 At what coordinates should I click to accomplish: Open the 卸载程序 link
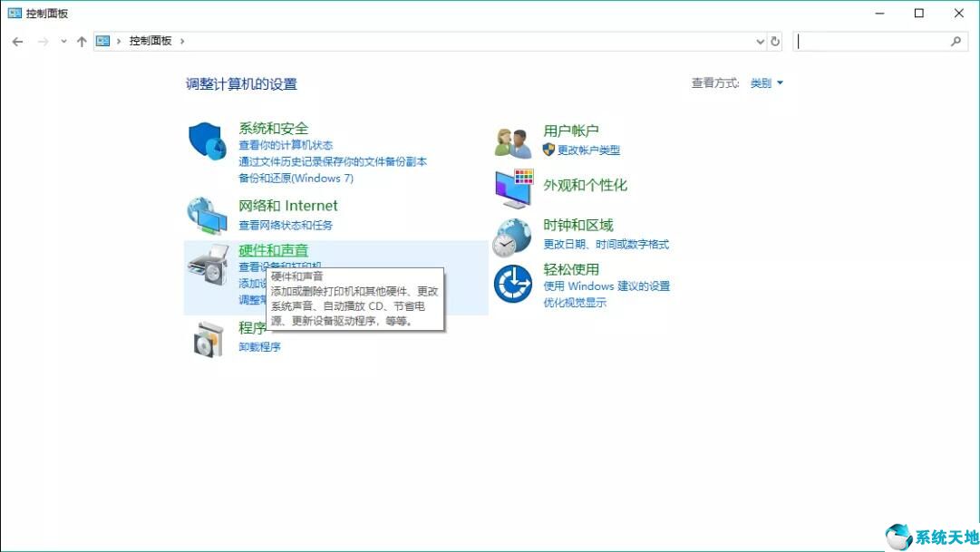[259, 346]
